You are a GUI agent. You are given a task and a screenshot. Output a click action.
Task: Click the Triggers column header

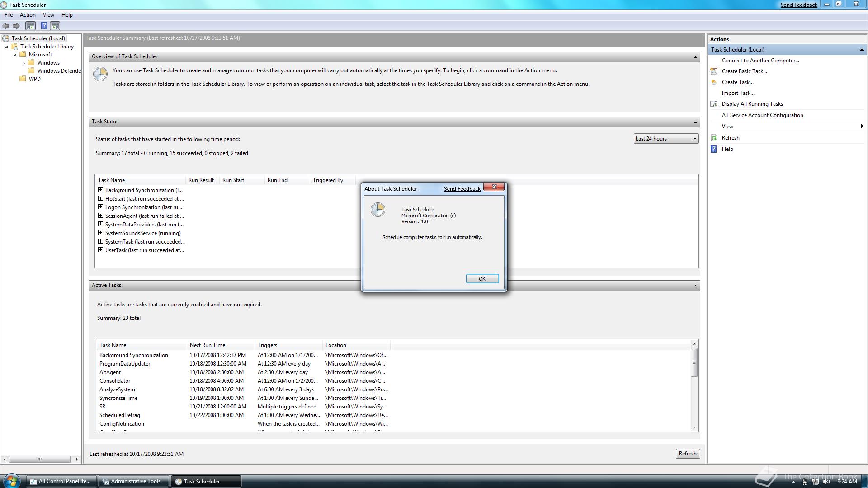[x=288, y=345]
